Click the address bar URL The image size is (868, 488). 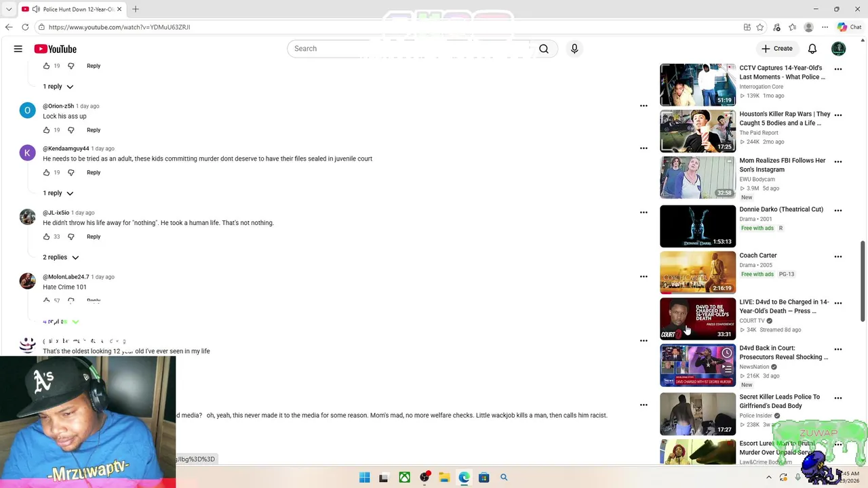pos(119,27)
